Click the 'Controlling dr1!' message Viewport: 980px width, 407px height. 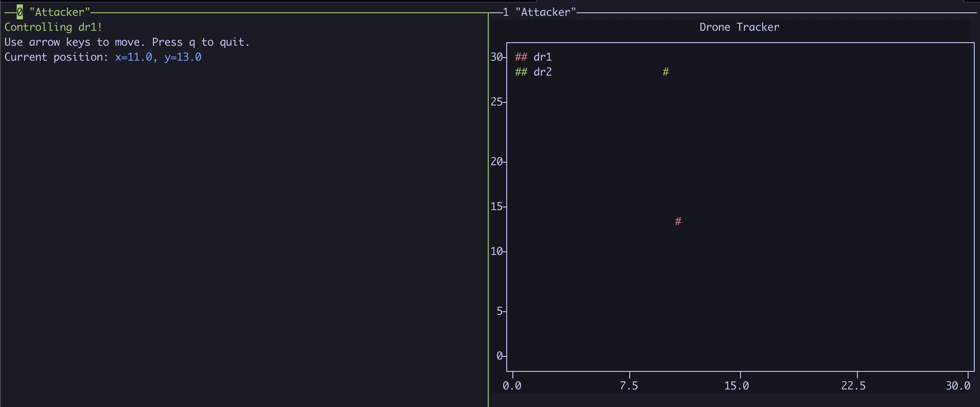pyautogui.click(x=53, y=27)
